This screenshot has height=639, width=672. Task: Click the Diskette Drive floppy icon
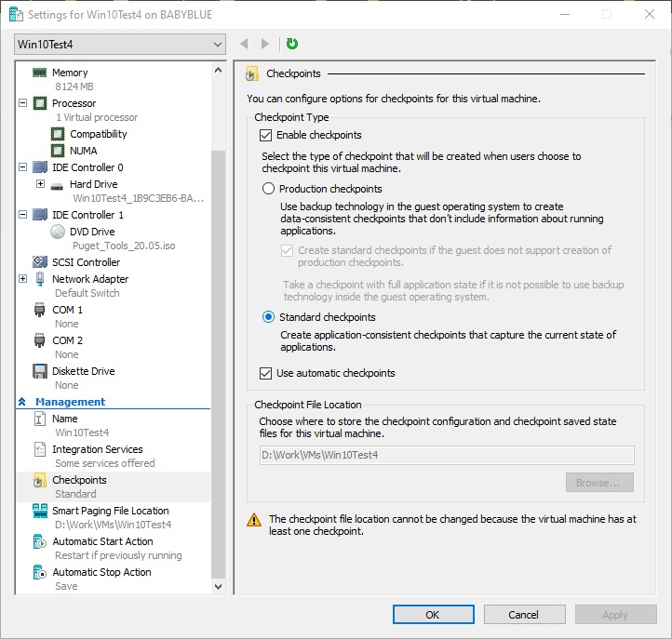point(40,371)
